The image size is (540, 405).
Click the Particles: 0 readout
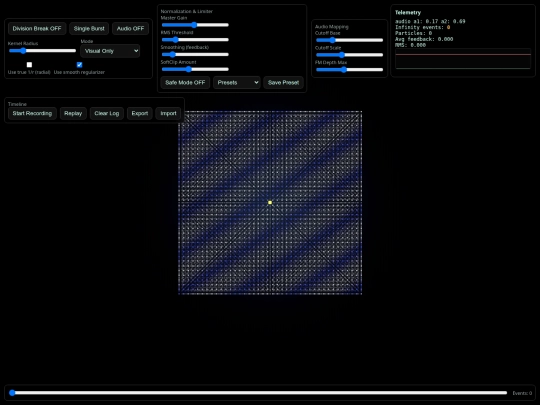tap(413, 33)
